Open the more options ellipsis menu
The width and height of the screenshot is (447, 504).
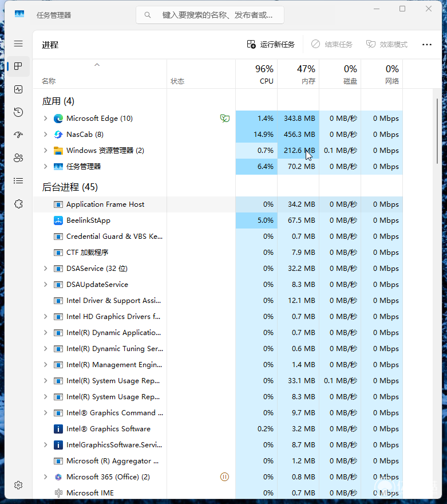coord(427,44)
